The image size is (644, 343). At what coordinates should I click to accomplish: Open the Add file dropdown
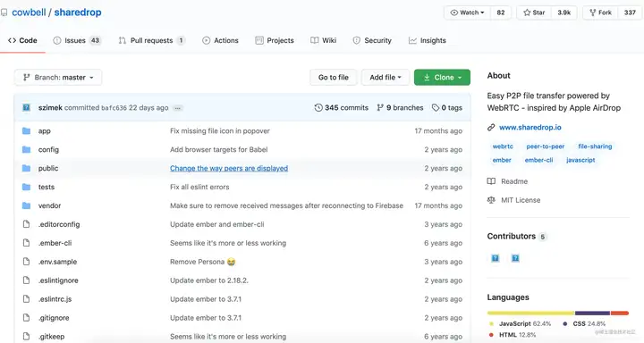click(386, 77)
